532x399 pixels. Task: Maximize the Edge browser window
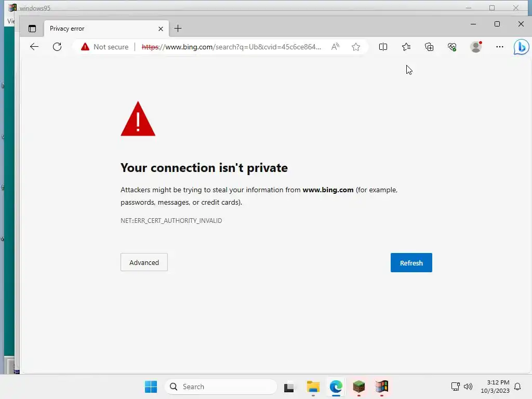(x=497, y=24)
